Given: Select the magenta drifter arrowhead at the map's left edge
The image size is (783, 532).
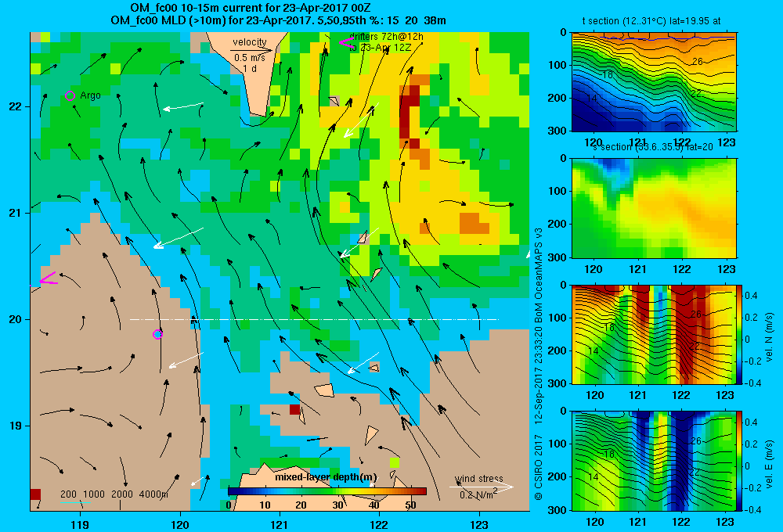Looking at the screenshot, I should pyautogui.click(x=48, y=279).
